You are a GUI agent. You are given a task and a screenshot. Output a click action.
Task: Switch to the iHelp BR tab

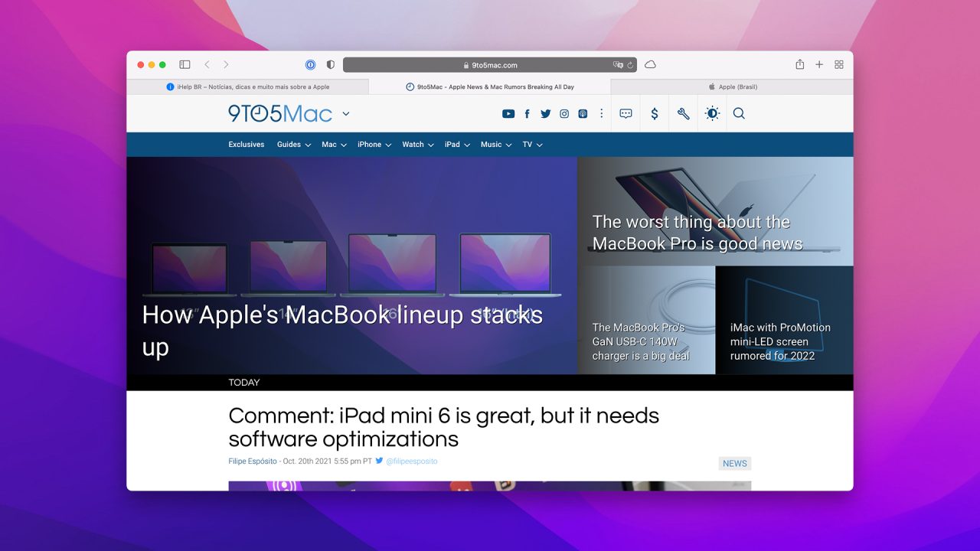247,87
